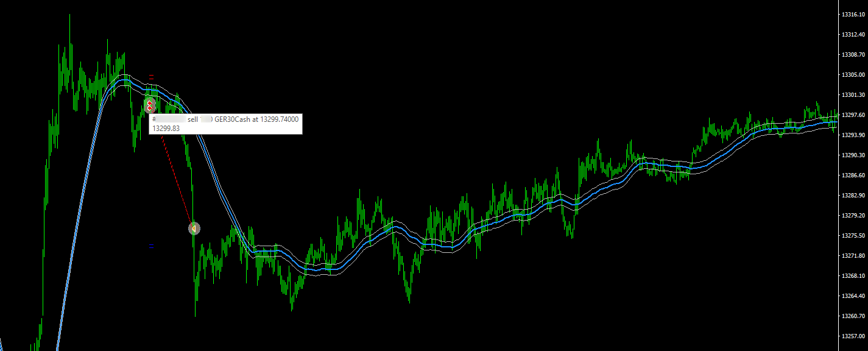868x351 pixels.
Task: Click the 13264.40 price axis label
Action: (853, 296)
